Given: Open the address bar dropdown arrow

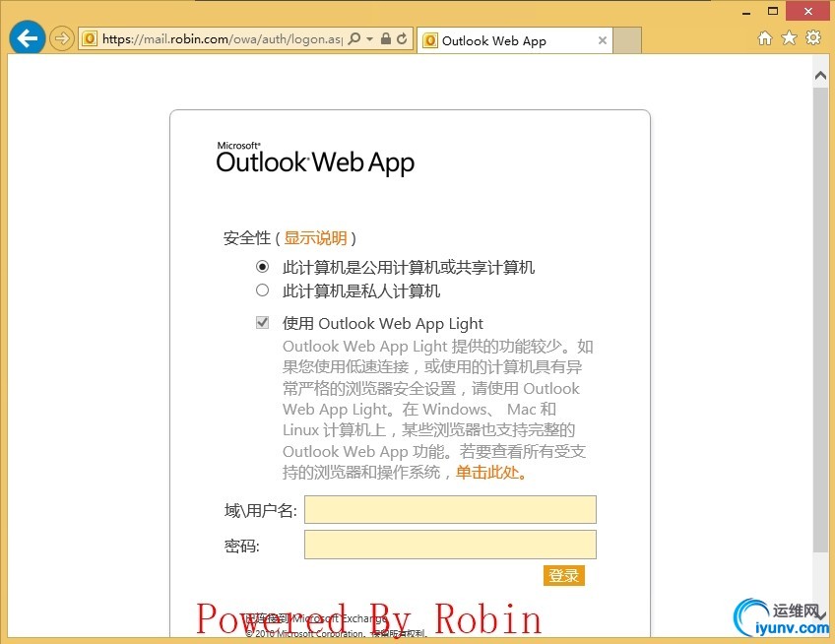Looking at the screenshot, I should 369,38.
